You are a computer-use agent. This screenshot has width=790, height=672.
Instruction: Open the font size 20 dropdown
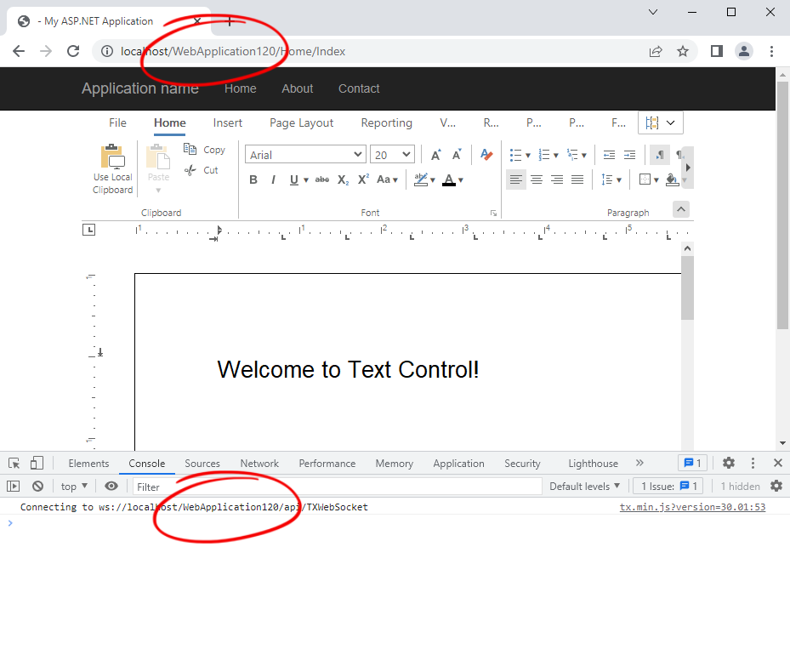click(392, 155)
